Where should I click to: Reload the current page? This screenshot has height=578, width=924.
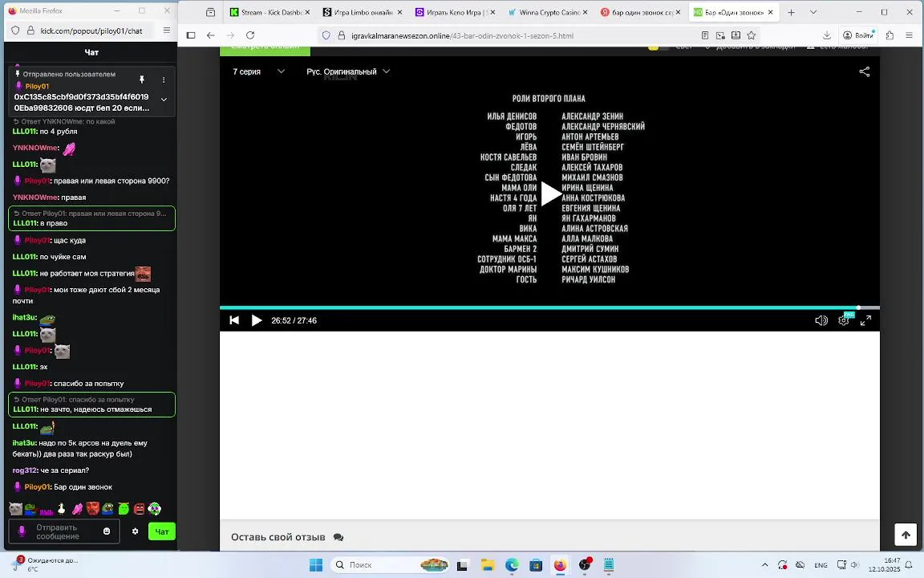[250, 35]
